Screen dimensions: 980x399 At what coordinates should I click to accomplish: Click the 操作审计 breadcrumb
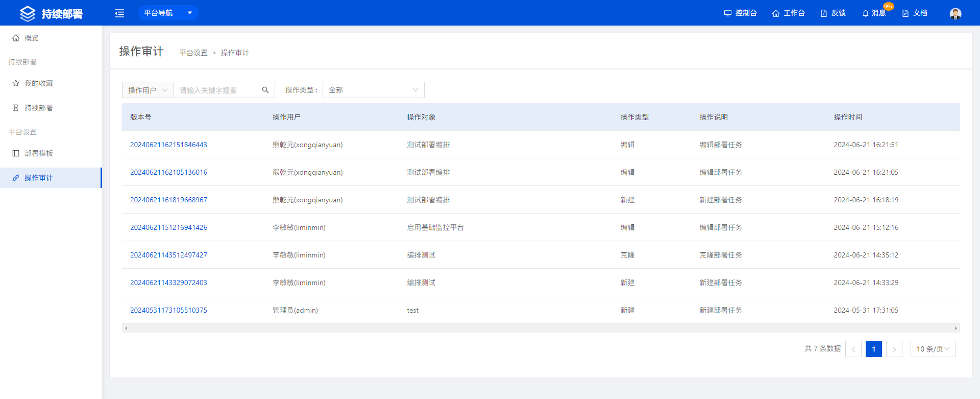[x=235, y=53]
